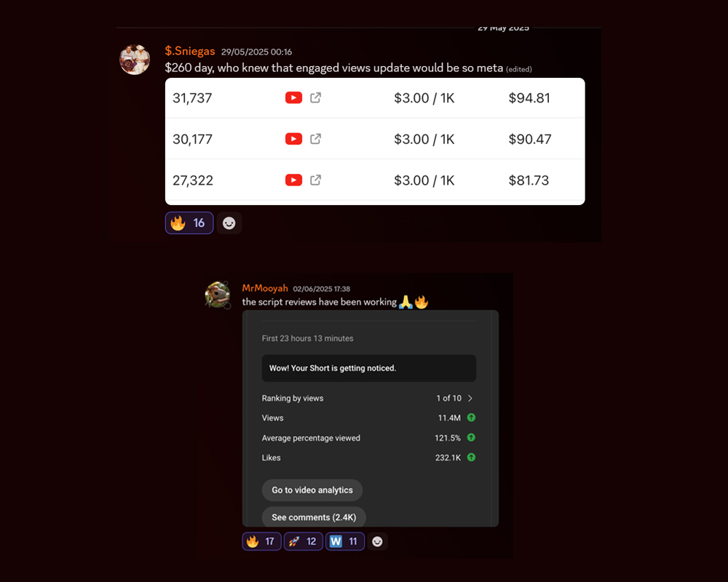Click $.Sniegas avatar picture
Viewport: 728px width, 582px height.
(135, 60)
